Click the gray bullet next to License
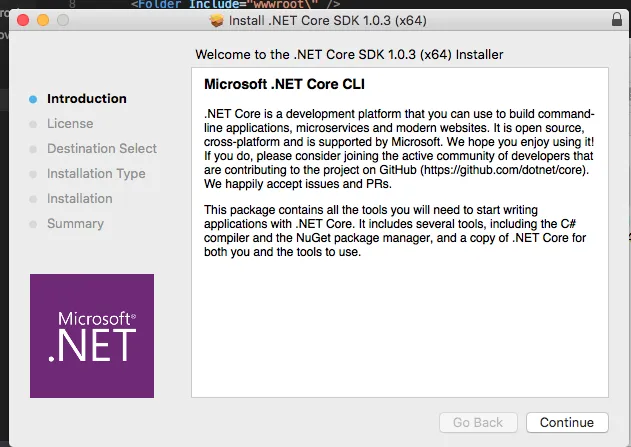Image resolution: width=631 pixels, height=447 pixels. click(33, 124)
